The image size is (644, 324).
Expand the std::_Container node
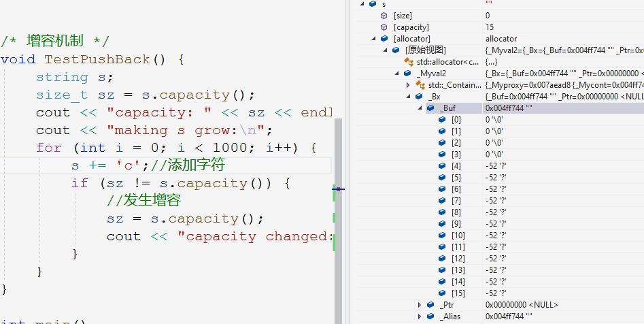pyautogui.click(x=408, y=85)
